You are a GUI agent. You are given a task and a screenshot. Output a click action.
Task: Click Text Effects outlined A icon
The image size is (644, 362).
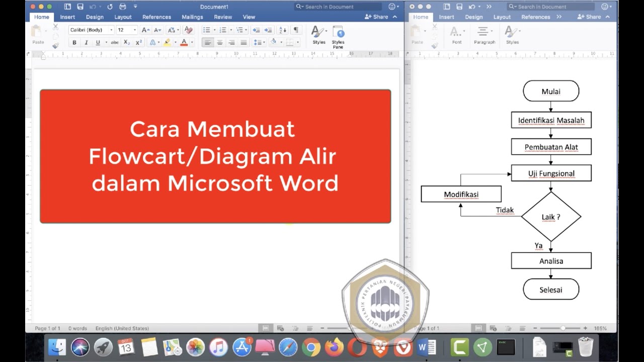[153, 43]
